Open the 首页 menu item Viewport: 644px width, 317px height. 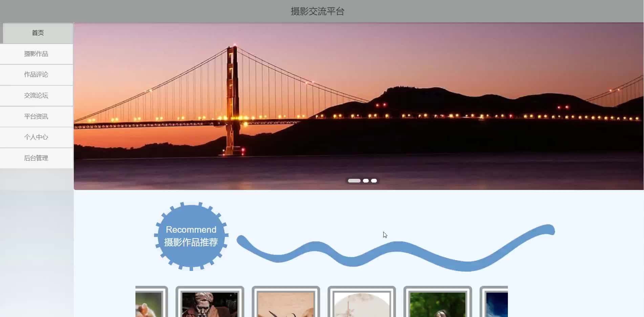[x=38, y=33]
